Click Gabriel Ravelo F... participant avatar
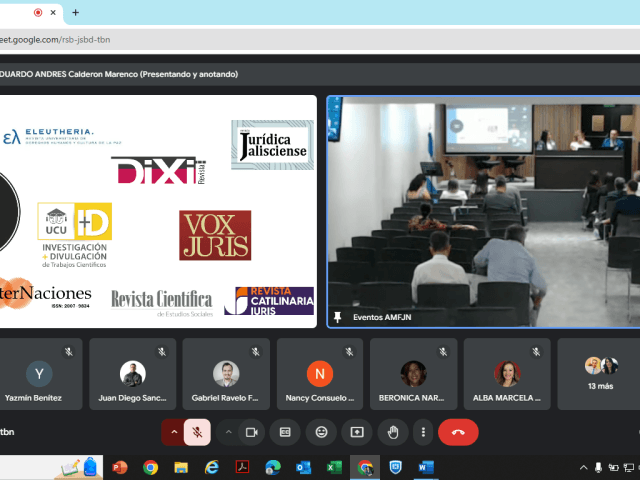Viewport: 640px width, 480px height. 226,373
